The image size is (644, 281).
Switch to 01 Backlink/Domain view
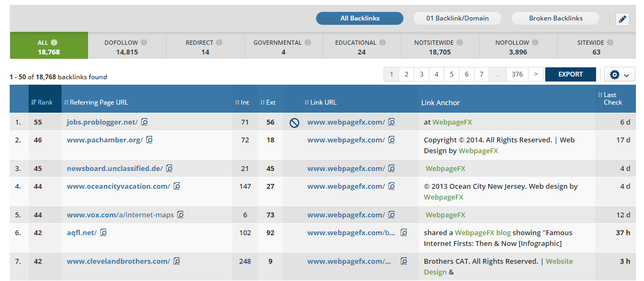pos(457,18)
